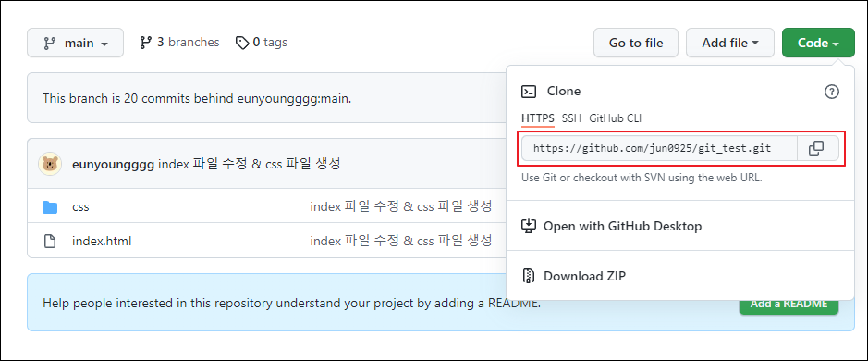The width and height of the screenshot is (868, 361).
Task: Expand the Add file dropdown
Action: [x=730, y=43]
